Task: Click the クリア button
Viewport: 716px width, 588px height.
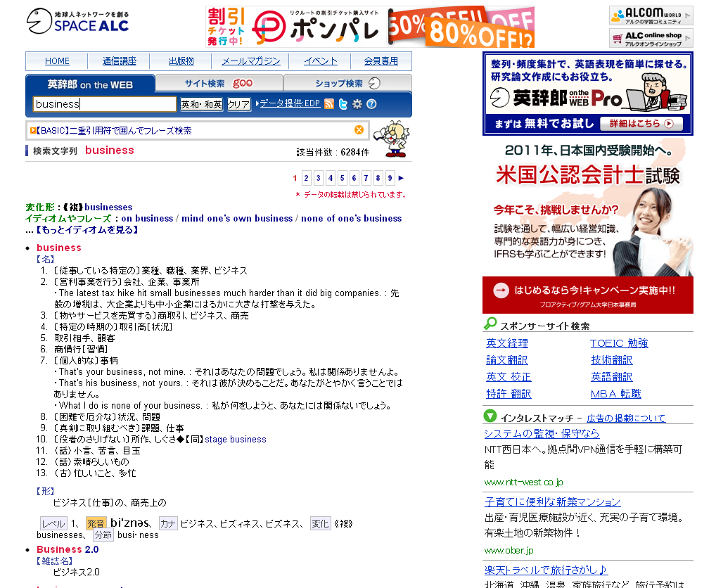Action: tap(239, 105)
